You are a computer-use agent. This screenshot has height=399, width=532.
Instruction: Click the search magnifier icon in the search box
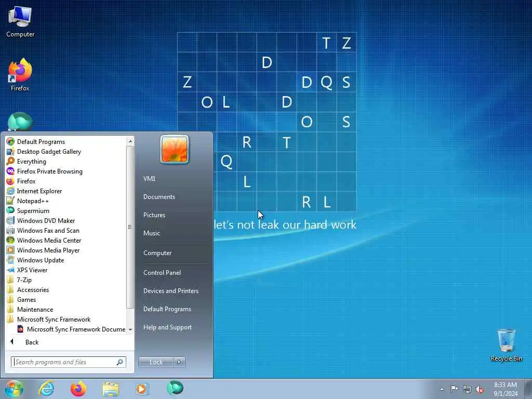click(x=120, y=362)
